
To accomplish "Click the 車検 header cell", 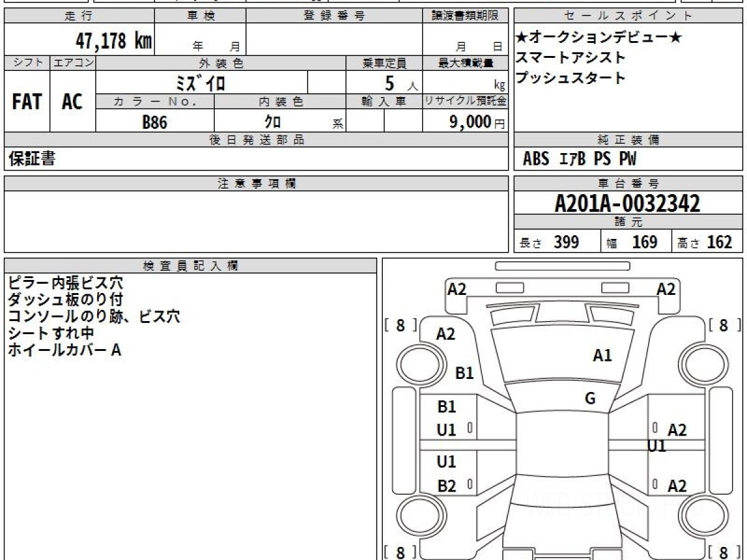I will tap(200, 16).
